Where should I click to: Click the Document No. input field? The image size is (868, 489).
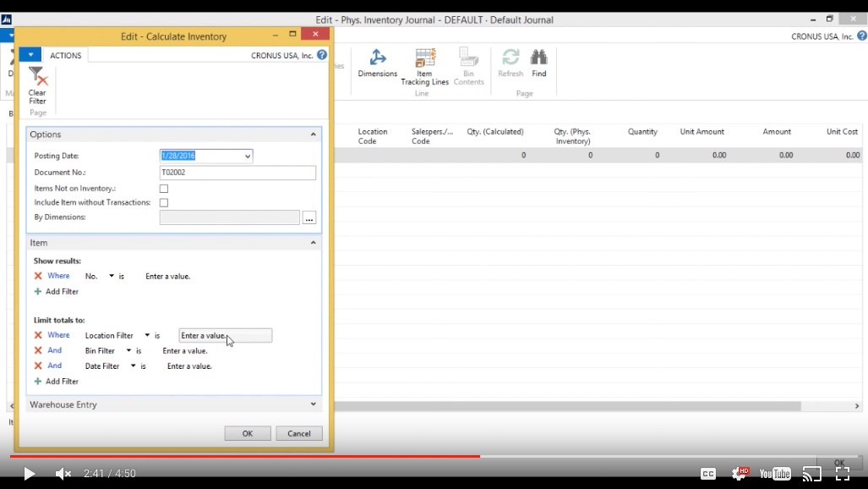point(237,173)
